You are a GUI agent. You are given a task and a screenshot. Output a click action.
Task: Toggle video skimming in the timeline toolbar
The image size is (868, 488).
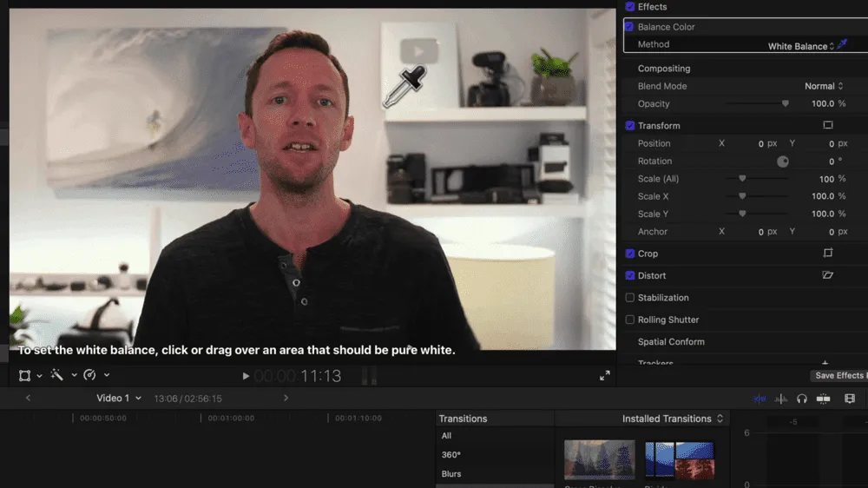759,399
